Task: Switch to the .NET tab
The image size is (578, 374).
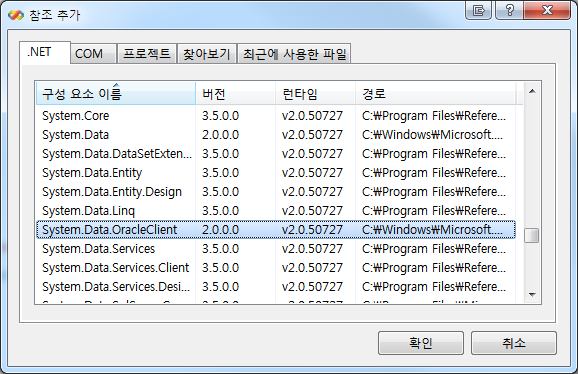Action: pyautogui.click(x=45, y=52)
